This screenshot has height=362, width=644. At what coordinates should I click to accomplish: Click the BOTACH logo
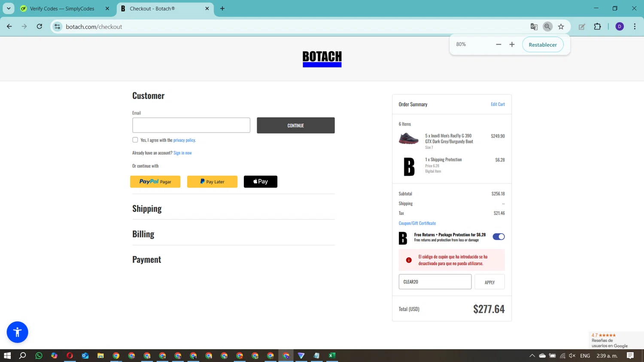click(322, 59)
